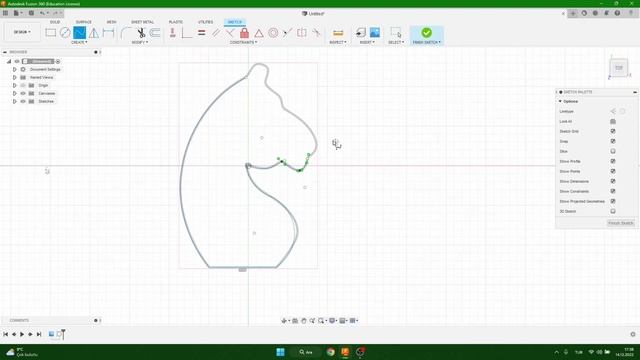Switch to the Sheet Metal tab

point(142,22)
